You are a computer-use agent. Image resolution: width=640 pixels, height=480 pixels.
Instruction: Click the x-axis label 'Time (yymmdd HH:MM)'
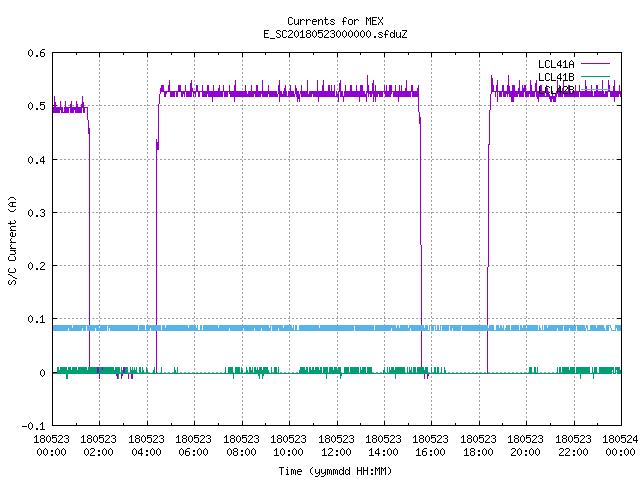tap(335, 471)
